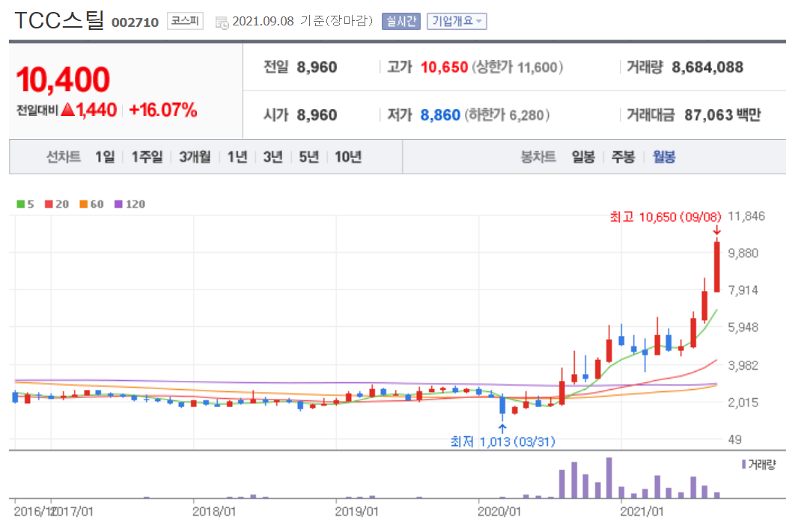Viewport: 786px width, 532px height.
Task: Click the tallest volume bar before 2021/01
Action: tap(609, 477)
